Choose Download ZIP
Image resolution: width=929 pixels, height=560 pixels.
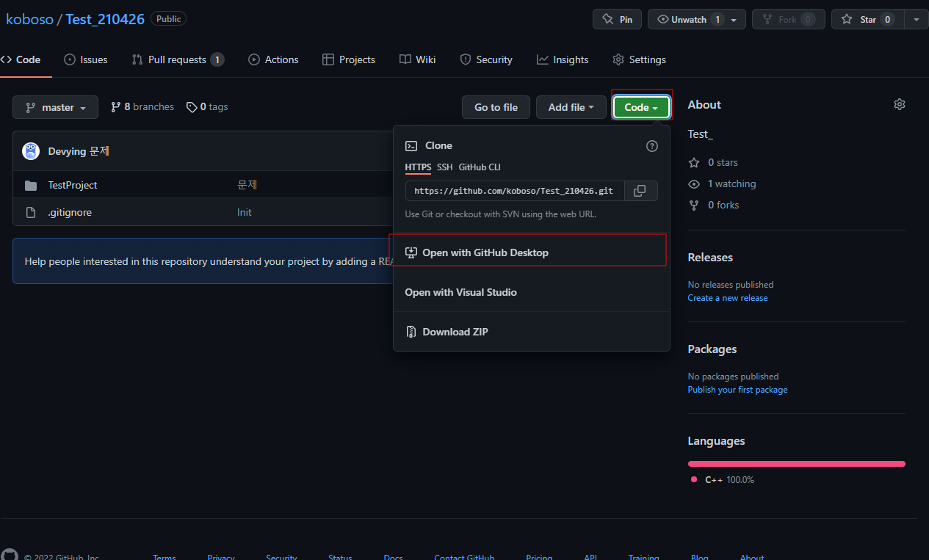click(532, 332)
